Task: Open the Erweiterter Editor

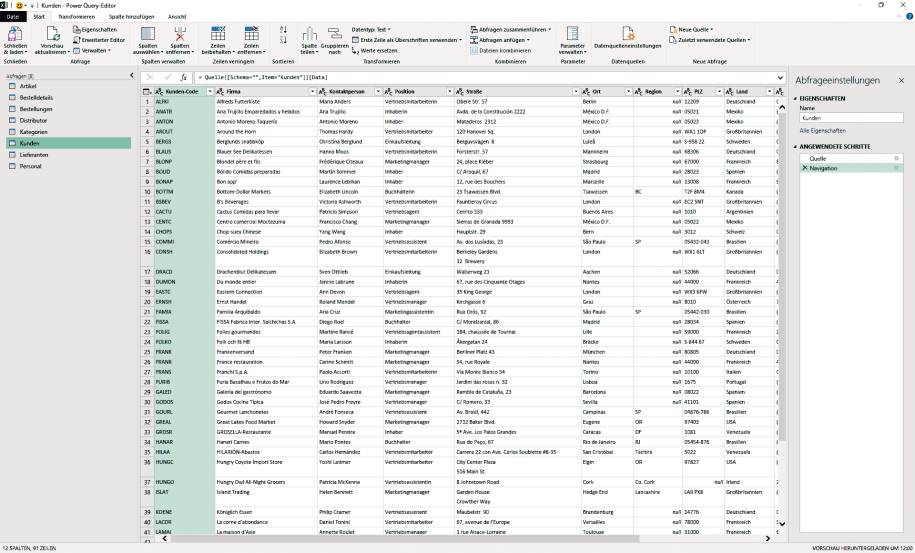Action: click(x=99, y=40)
